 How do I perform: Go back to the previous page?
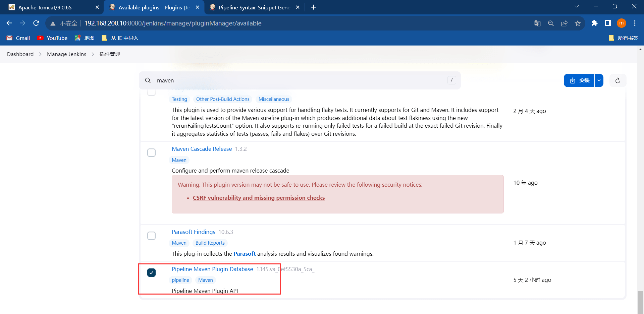[x=9, y=23]
